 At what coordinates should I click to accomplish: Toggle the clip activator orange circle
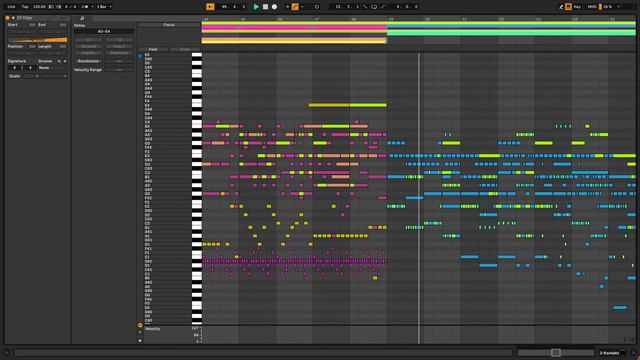(x=7, y=18)
